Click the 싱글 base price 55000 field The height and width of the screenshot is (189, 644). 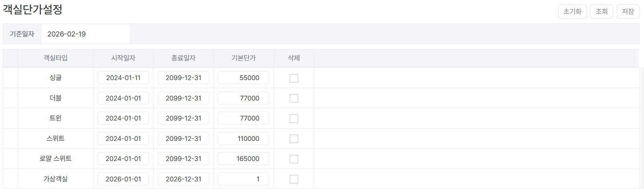(x=243, y=78)
